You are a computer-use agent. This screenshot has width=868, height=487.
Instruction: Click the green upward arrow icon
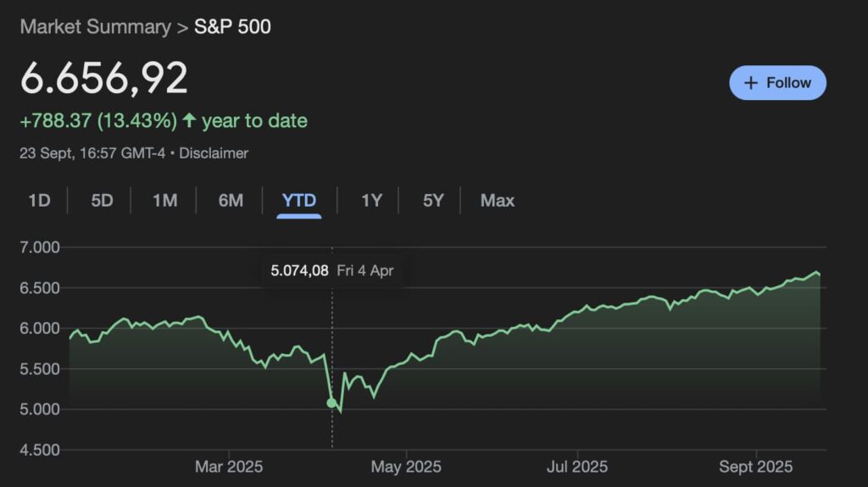189,121
